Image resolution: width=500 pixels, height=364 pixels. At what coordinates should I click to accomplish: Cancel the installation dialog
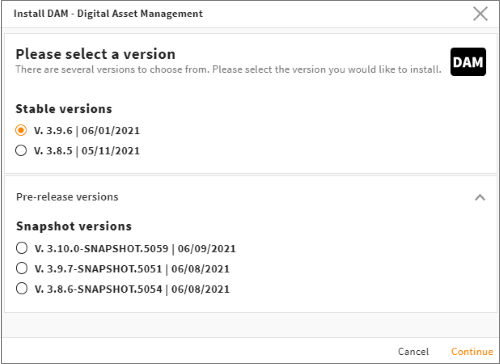click(x=413, y=352)
